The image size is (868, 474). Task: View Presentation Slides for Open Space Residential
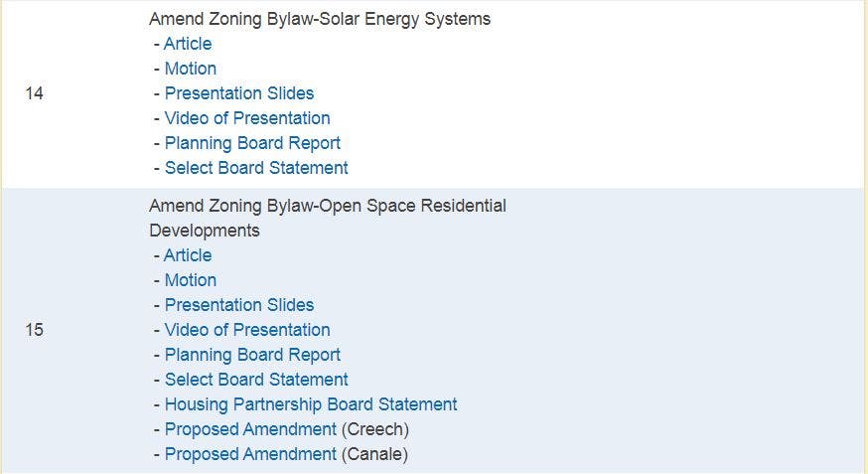point(239,305)
